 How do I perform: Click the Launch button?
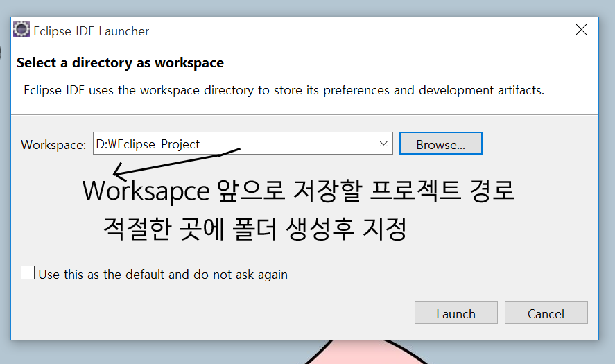(x=456, y=313)
